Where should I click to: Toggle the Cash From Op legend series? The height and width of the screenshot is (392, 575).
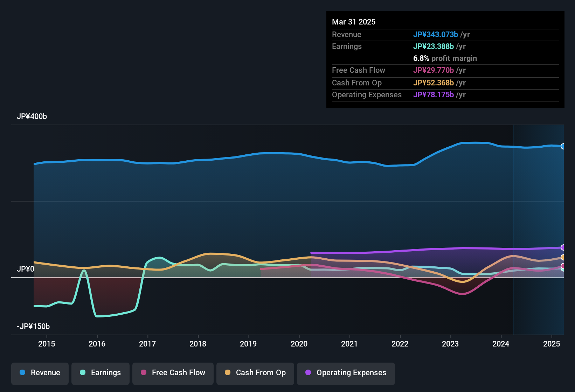(x=255, y=373)
